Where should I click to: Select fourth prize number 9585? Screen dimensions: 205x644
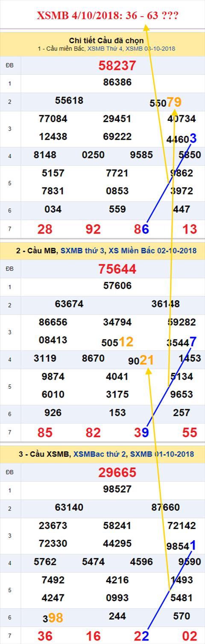pos(141,155)
